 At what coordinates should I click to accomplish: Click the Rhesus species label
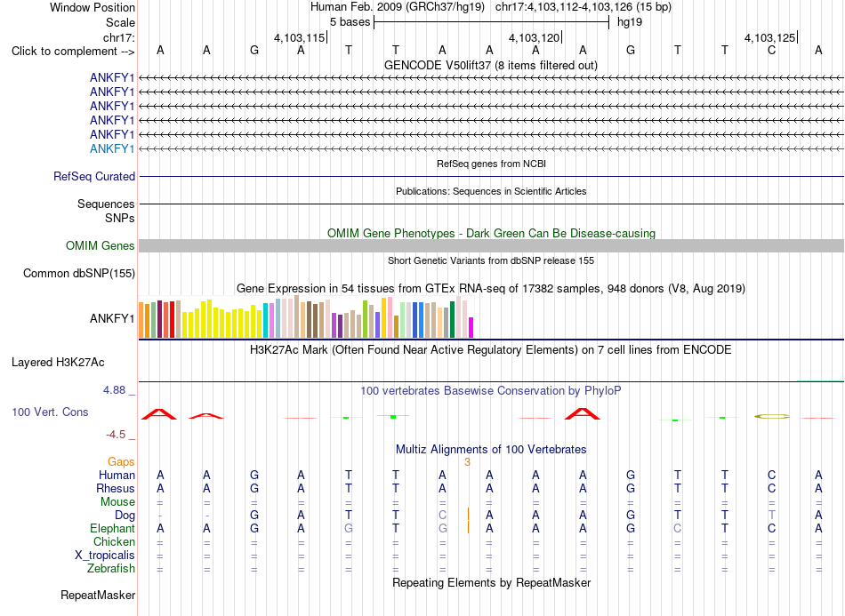(116, 489)
